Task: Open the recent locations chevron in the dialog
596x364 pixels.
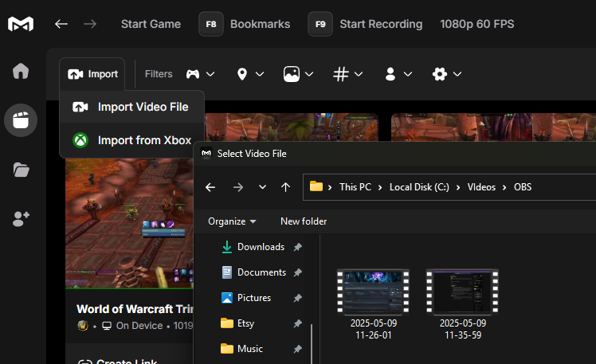Action: (x=262, y=187)
